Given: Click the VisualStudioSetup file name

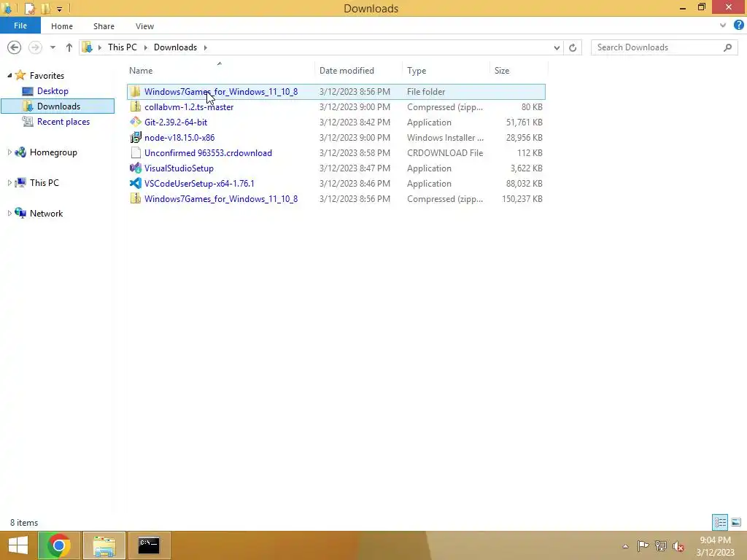Looking at the screenshot, I should tap(179, 168).
